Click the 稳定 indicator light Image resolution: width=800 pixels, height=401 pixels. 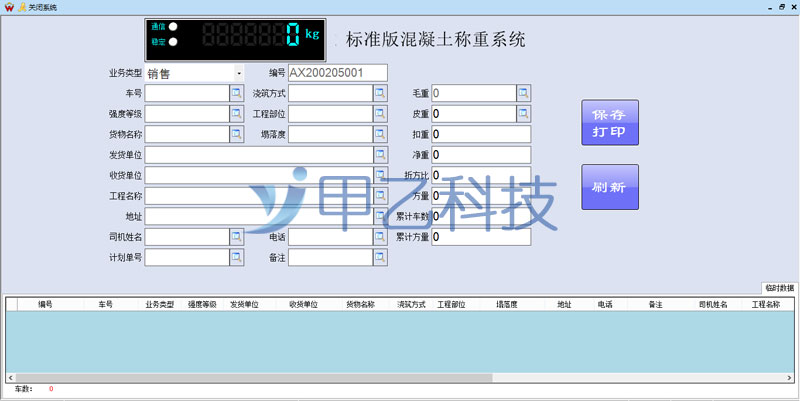pos(173,42)
